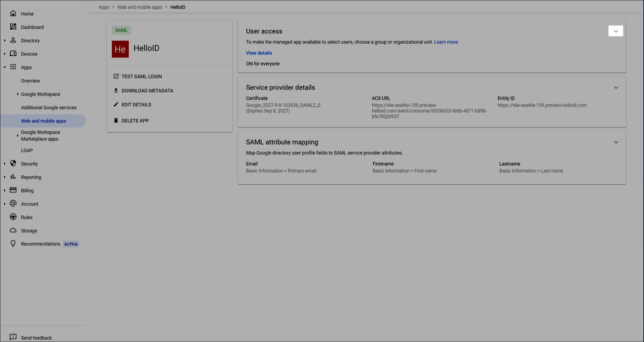
Task: Click HelloID in the breadcrumb
Action: point(178,7)
